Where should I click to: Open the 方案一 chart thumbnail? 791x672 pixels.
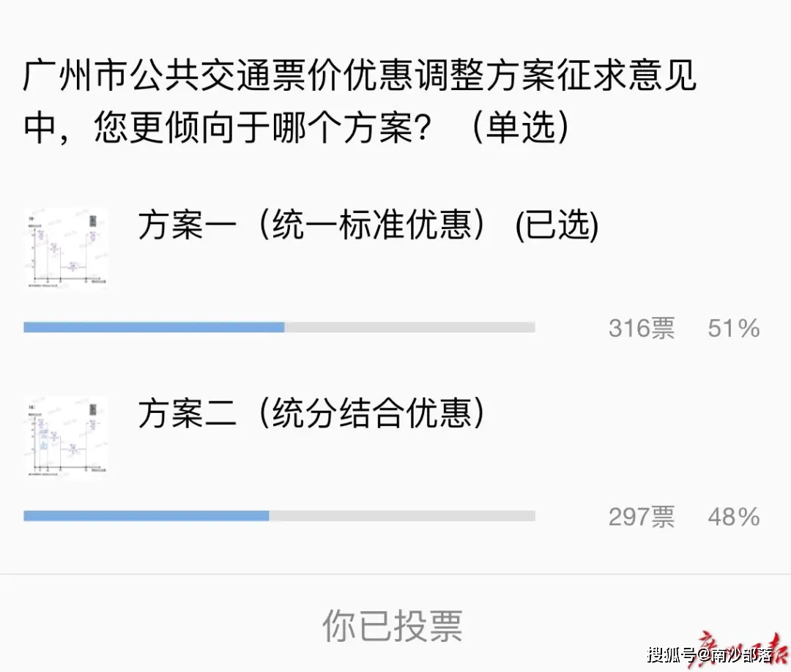tap(66, 249)
